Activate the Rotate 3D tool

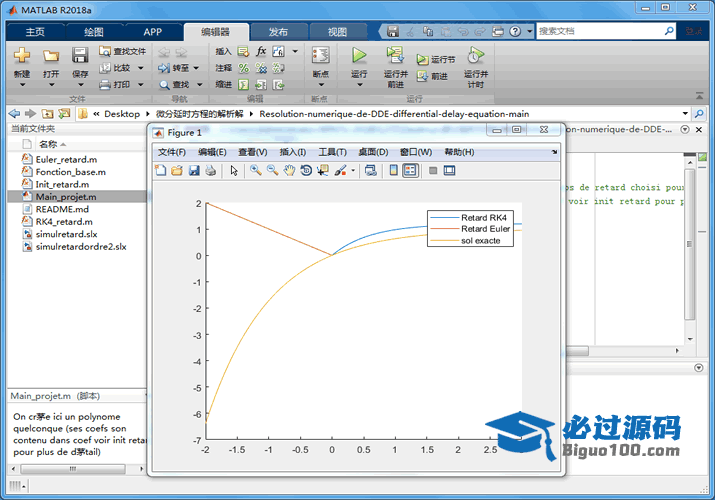point(306,171)
